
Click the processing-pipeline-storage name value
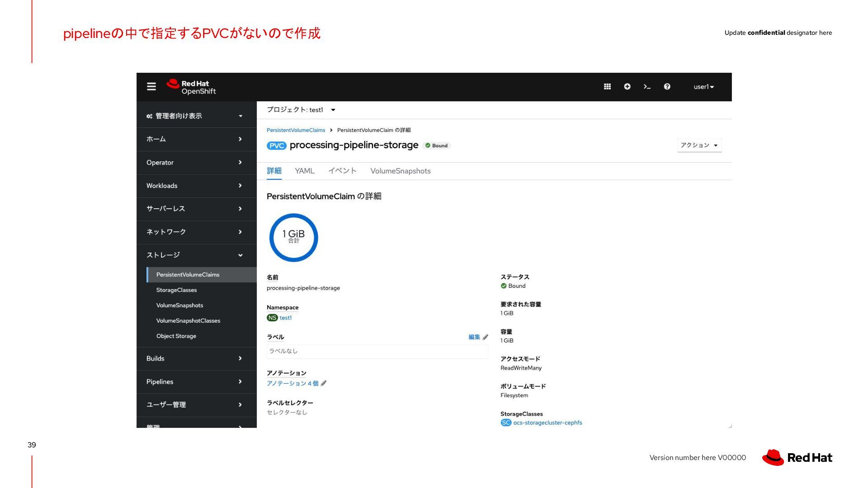point(303,288)
